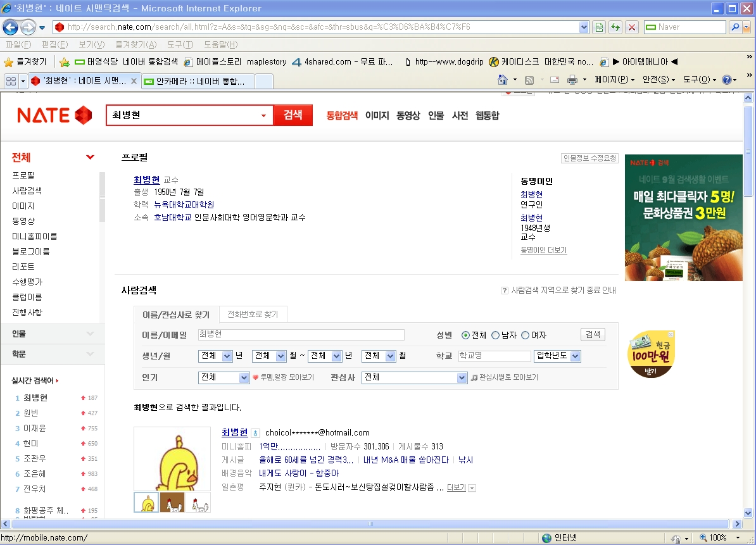Switch to the 안카메라 네이버 browser tab
This screenshot has width=756, height=545.
point(198,82)
